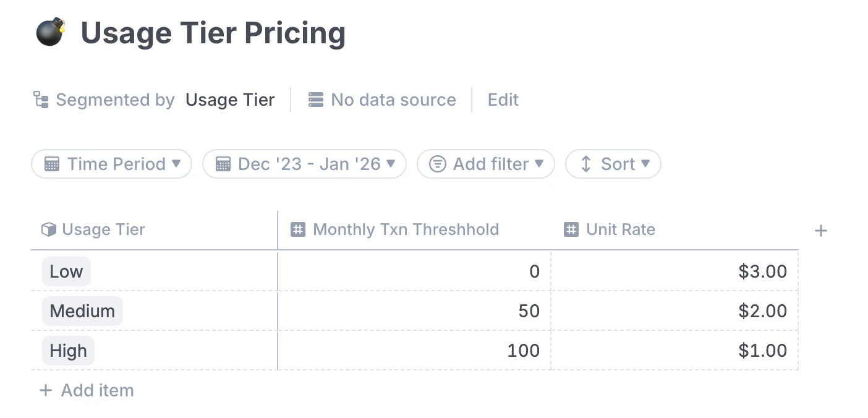868x418 pixels.
Task: Click the cube icon on Usage Tier column
Action: [48, 229]
